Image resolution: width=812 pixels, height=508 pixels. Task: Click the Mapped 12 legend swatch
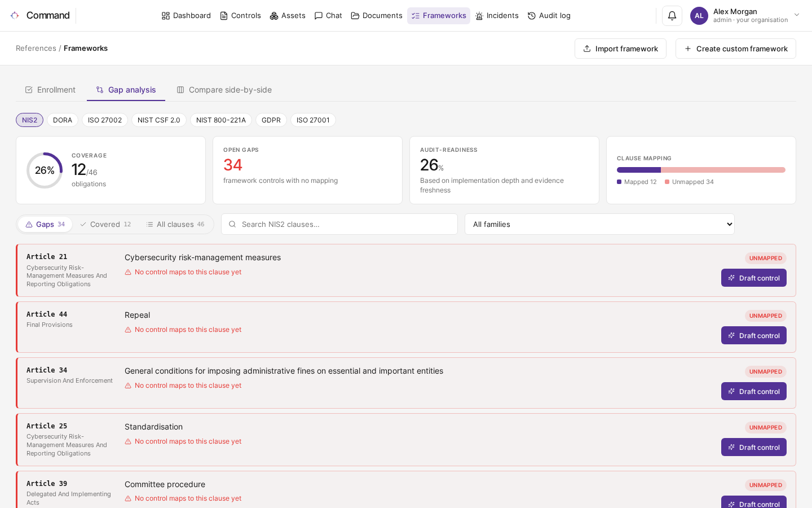point(619,182)
